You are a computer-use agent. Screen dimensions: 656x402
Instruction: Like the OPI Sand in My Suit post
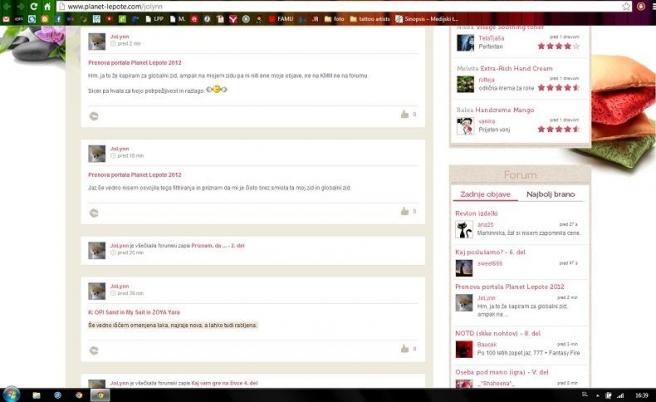pos(405,348)
